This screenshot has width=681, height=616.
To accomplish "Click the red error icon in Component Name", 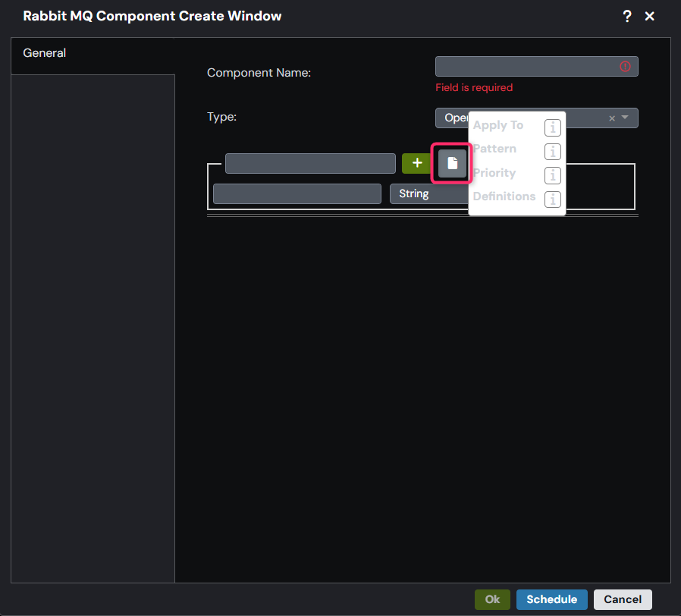I will pyautogui.click(x=625, y=67).
